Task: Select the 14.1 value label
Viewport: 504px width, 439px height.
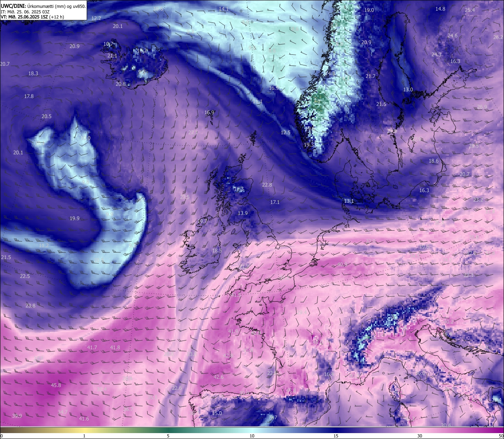Action: tap(224, 9)
